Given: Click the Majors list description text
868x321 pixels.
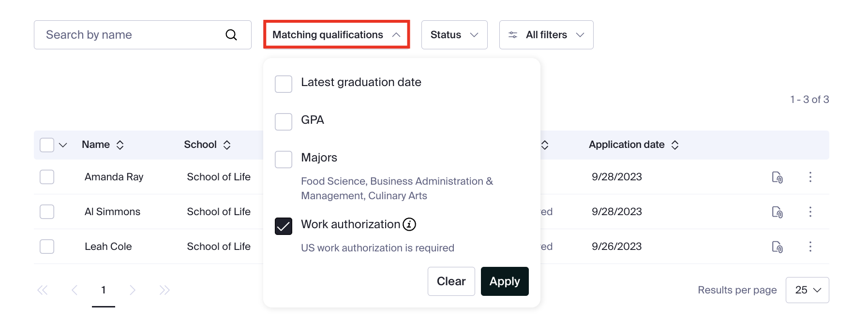Looking at the screenshot, I should (397, 189).
